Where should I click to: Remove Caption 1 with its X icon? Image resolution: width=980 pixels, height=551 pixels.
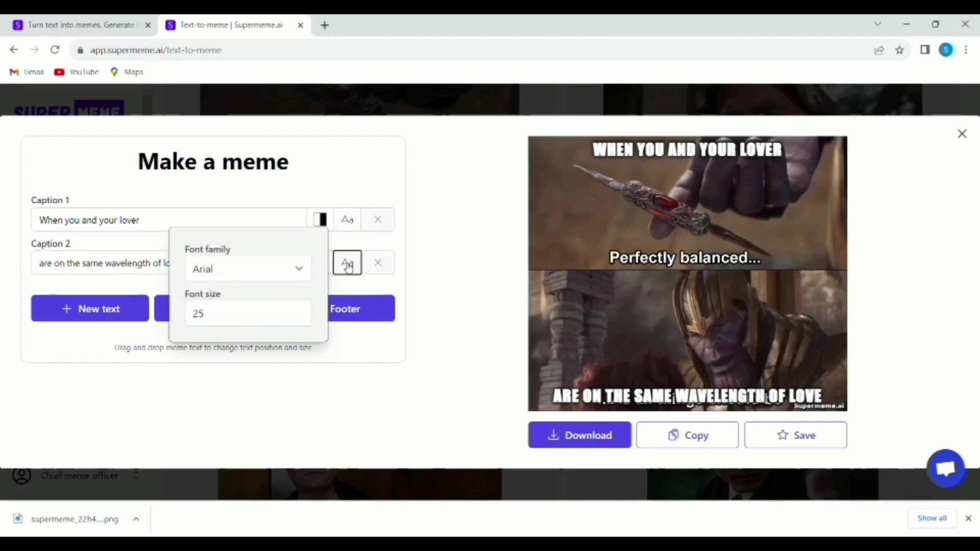point(378,220)
